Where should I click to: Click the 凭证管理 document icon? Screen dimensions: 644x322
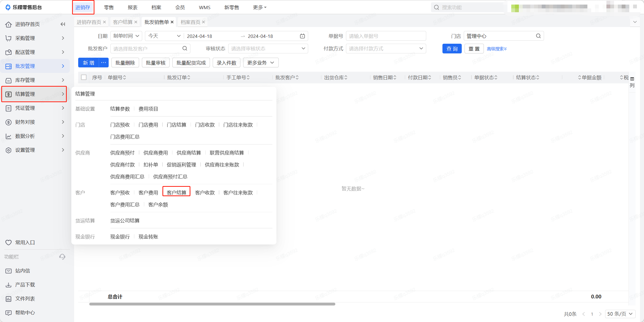(x=8, y=108)
